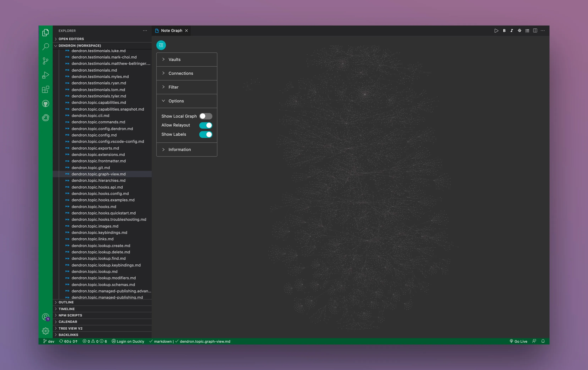Open dendron.topic.lookup.delete.md file

102,252
